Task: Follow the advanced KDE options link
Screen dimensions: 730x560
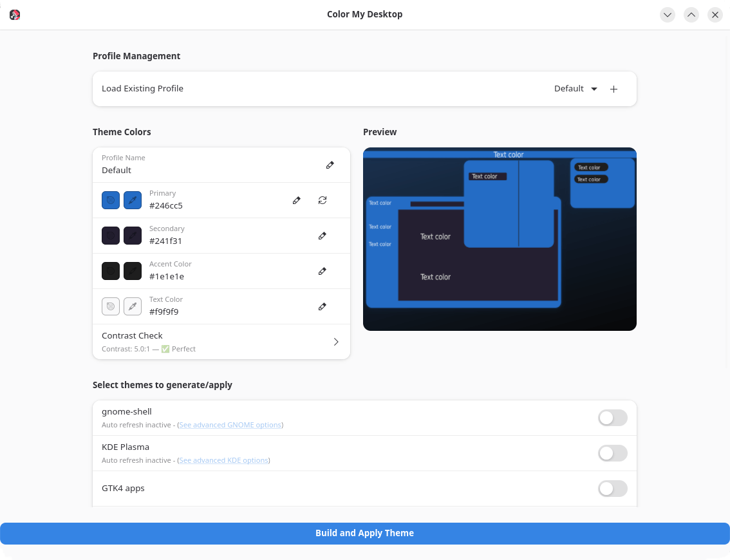Action: point(223,460)
